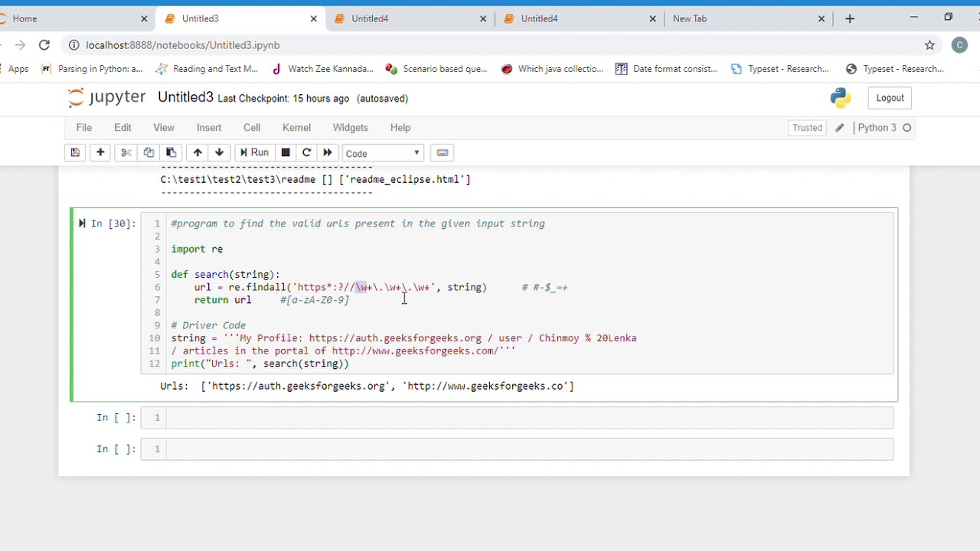Open the Kernel menu

[x=296, y=128]
